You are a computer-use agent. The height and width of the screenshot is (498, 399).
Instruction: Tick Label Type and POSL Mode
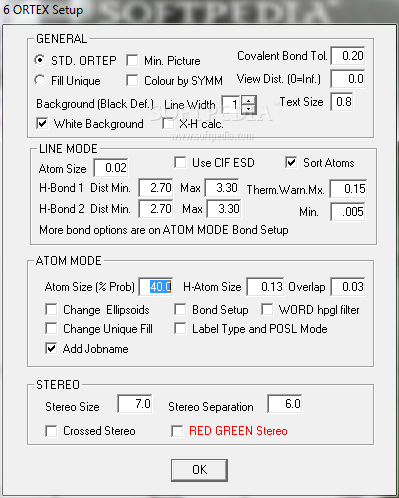(180, 329)
